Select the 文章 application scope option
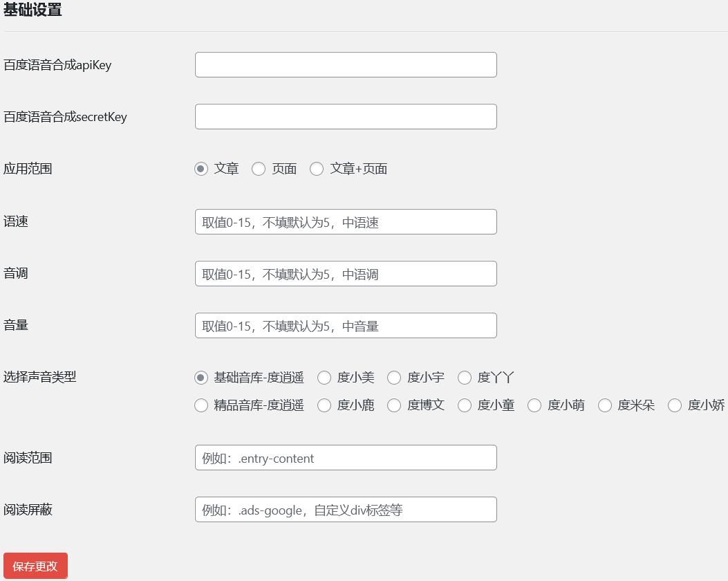The width and height of the screenshot is (728, 581). (x=200, y=169)
